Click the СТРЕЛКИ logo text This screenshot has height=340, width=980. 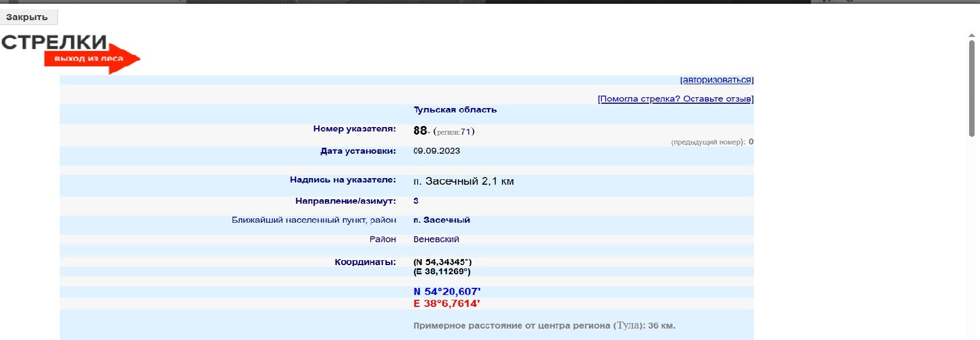point(54,42)
